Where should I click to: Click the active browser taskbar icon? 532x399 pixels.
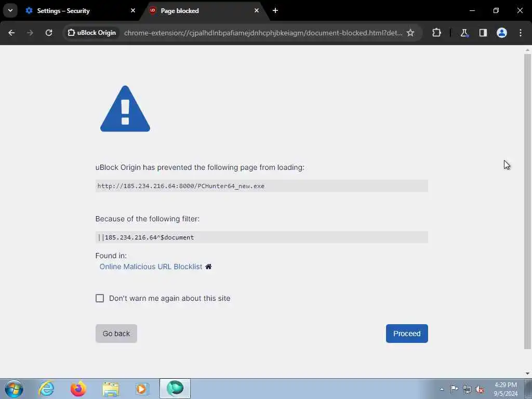tap(175, 389)
